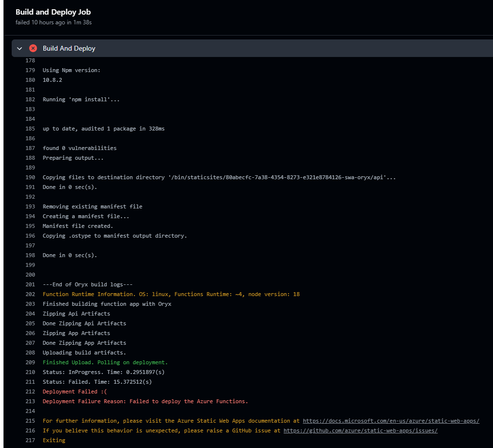Click line number 190

pos(30,177)
